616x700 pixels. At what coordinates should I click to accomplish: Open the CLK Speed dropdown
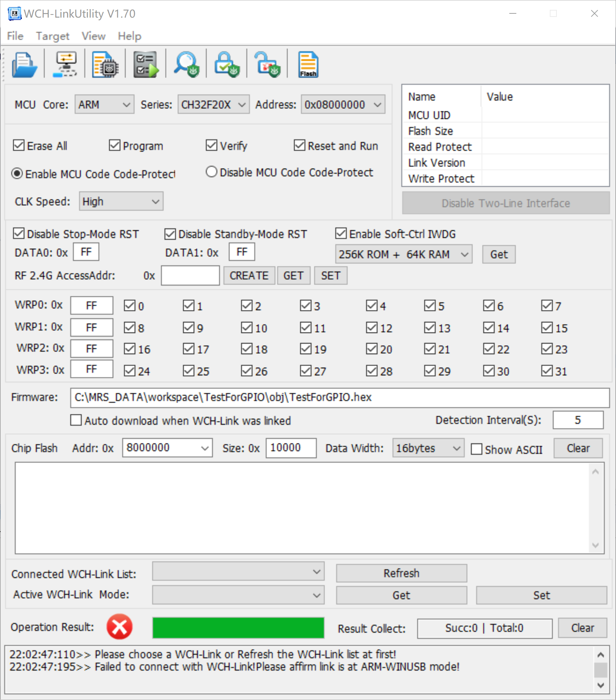(x=121, y=202)
